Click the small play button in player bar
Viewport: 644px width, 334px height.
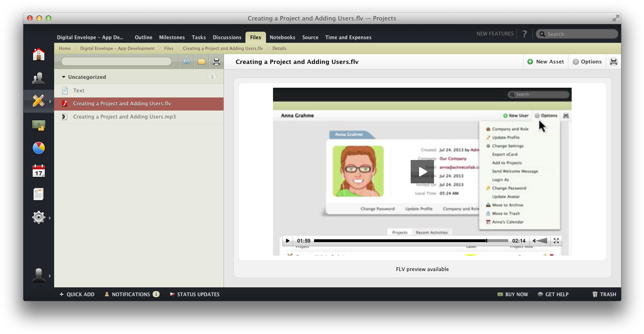coord(288,241)
